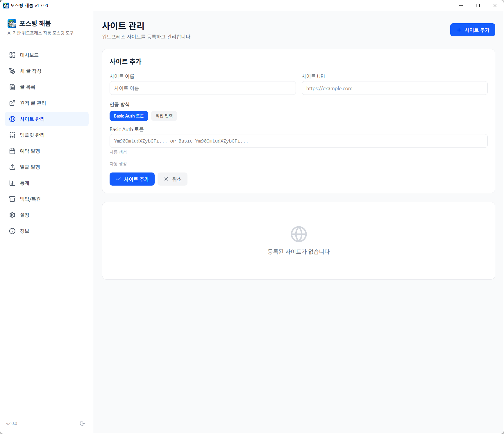504x434 pixels.
Task: Click the archive box icon for 백업/복원
Action: click(12, 199)
